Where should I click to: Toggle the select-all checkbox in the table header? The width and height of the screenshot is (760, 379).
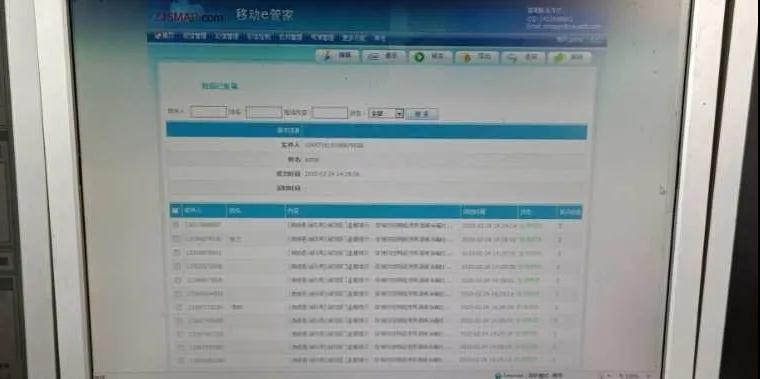click(175, 211)
